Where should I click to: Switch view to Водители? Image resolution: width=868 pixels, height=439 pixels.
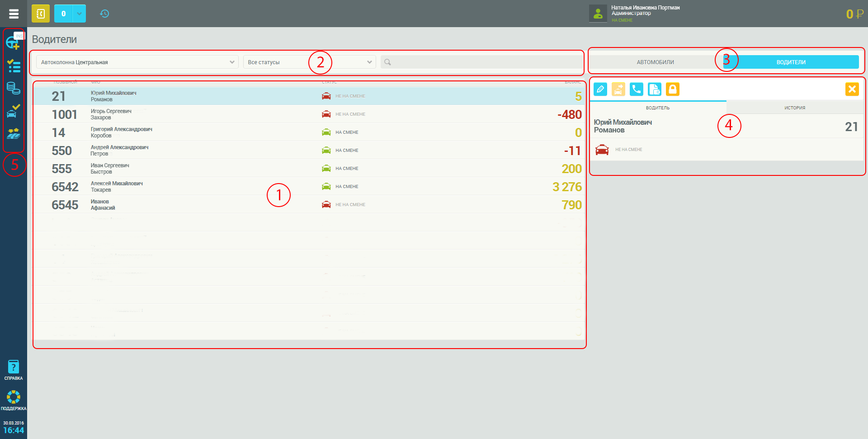791,62
